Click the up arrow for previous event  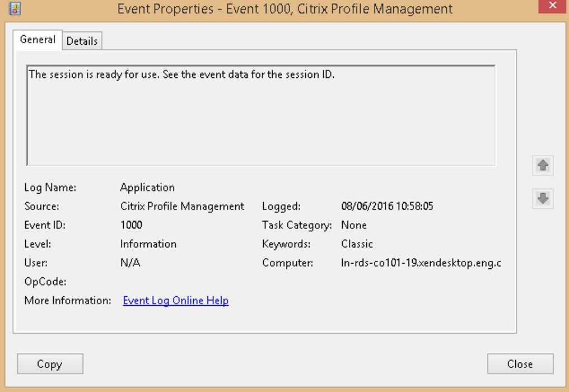point(543,165)
